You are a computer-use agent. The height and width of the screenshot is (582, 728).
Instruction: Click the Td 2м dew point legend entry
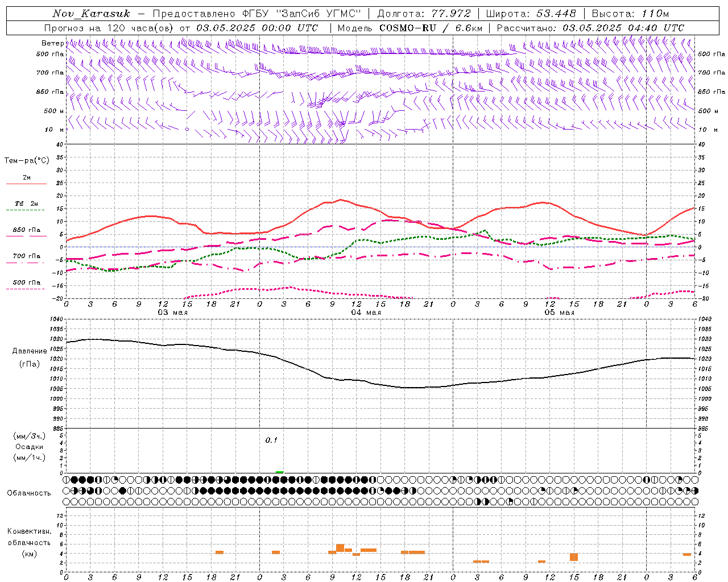click(26, 203)
